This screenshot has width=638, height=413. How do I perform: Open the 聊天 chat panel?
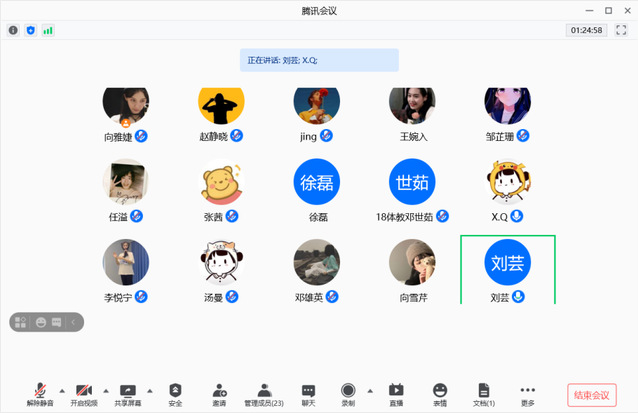(x=308, y=390)
